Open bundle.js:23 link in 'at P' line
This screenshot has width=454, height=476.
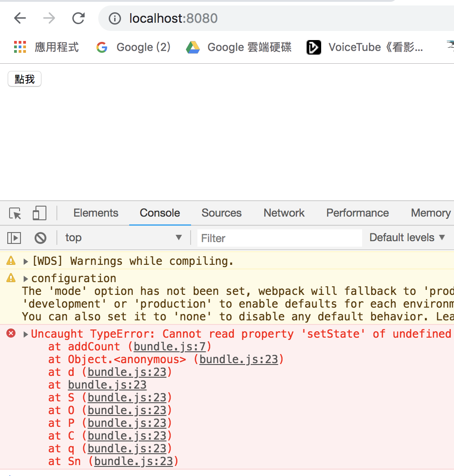[127, 423]
